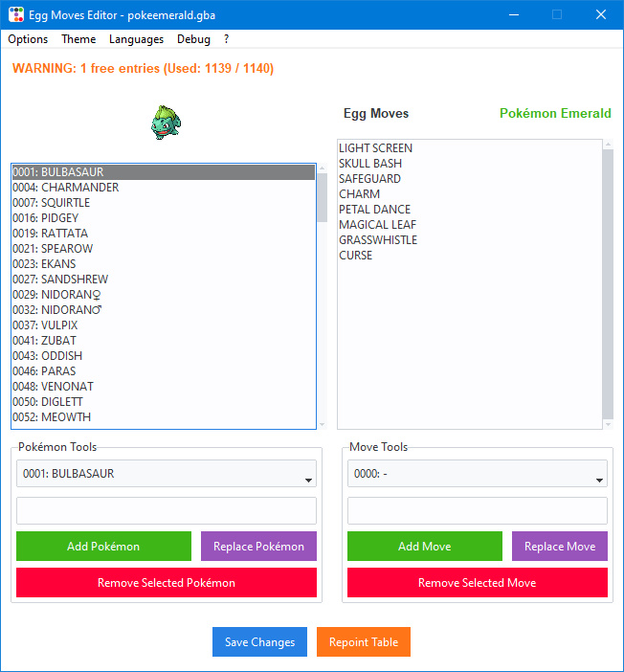Expand the Move Tools move dropdown
Screen dimensions: 624x672
pos(477,474)
